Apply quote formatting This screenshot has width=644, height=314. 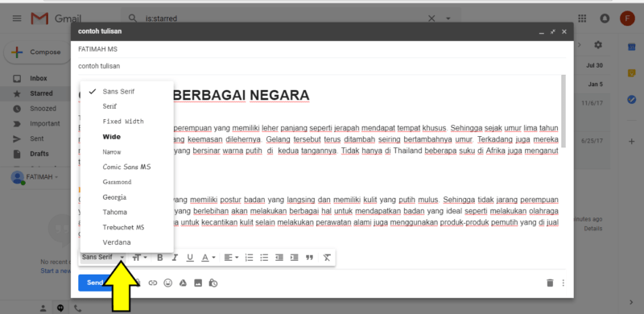point(310,258)
